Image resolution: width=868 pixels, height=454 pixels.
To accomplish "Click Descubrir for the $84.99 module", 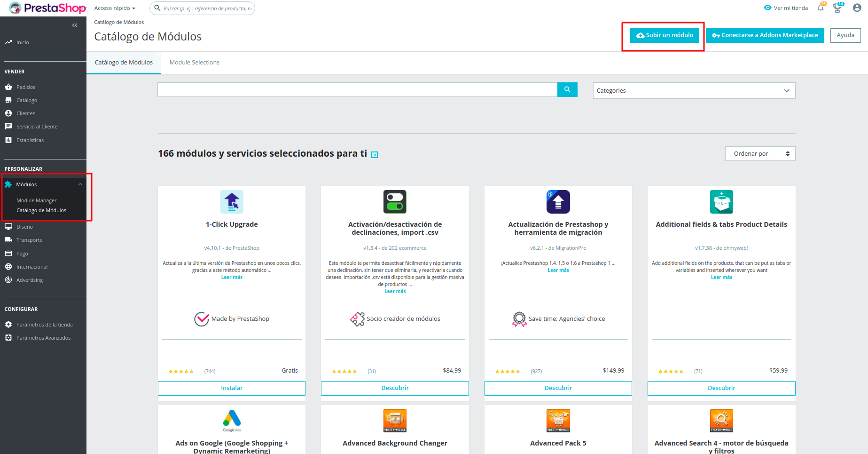I will tap(395, 388).
